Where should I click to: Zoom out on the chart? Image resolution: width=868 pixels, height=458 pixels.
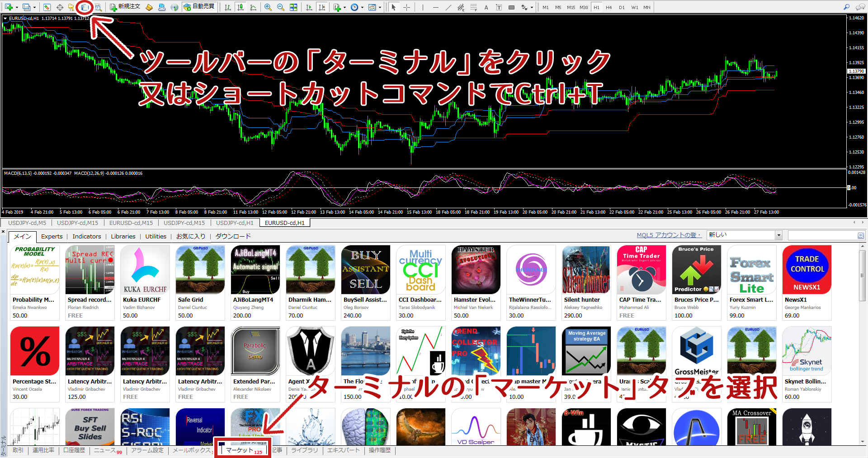pyautogui.click(x=281, y=7)
